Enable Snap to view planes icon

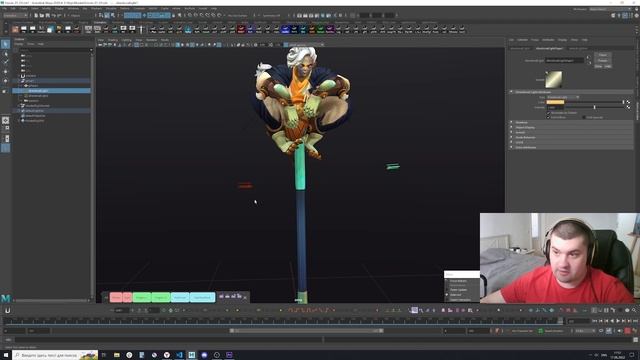pos(213,15)
